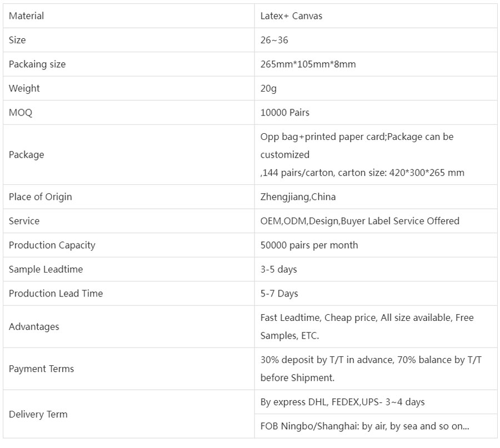Viewport: 500px width, 448px height.
Task: Select the "50000 pairs per month" value
Action: click(x=309, y=245)
